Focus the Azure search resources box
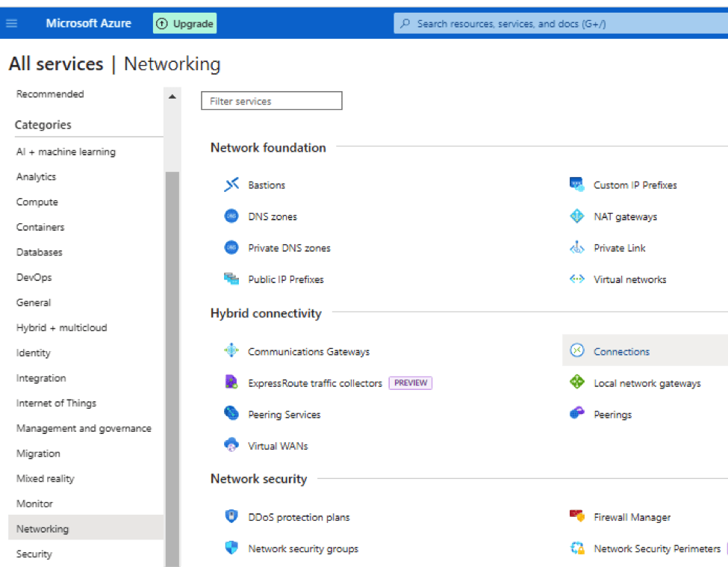Viewport: 728px width, 567px height. click(x=560, y=24)
